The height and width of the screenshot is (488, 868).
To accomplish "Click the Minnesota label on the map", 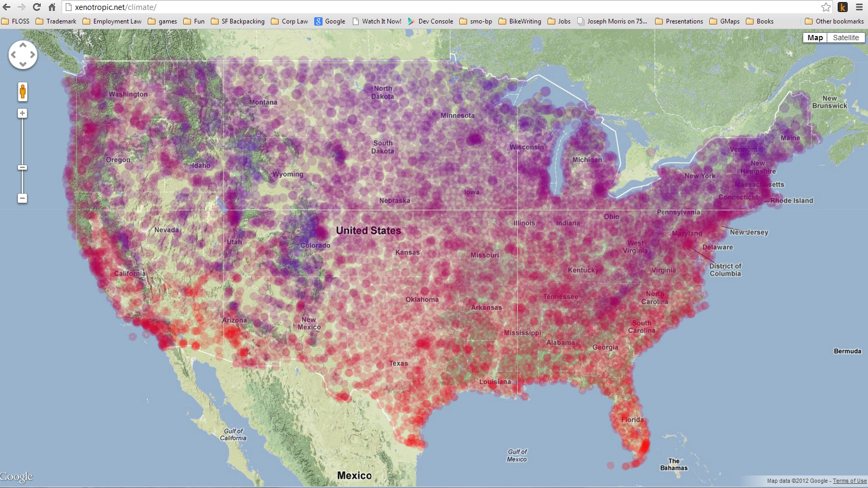I will click(x=457, y=115).
